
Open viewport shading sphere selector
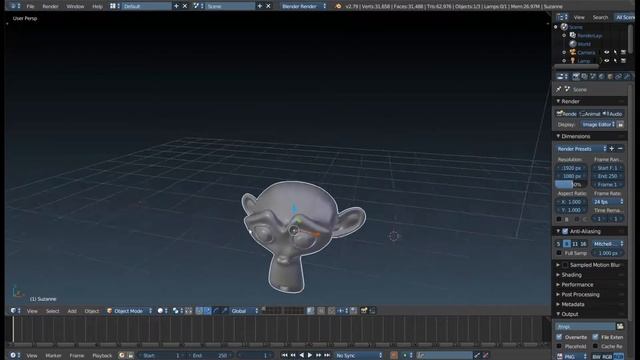tap(162, 311)
